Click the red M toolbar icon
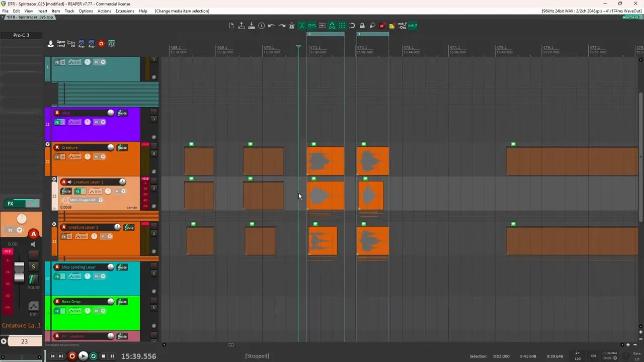 382,26
